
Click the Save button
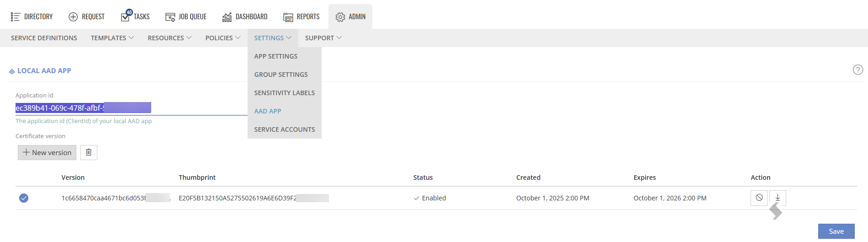pyautogui.click(x=836, y=231)
